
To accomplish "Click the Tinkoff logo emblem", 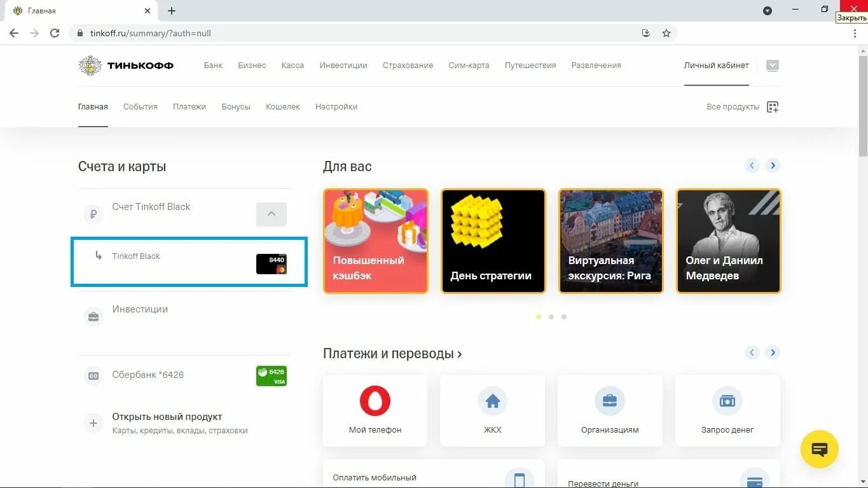I will tap(90, 66).
